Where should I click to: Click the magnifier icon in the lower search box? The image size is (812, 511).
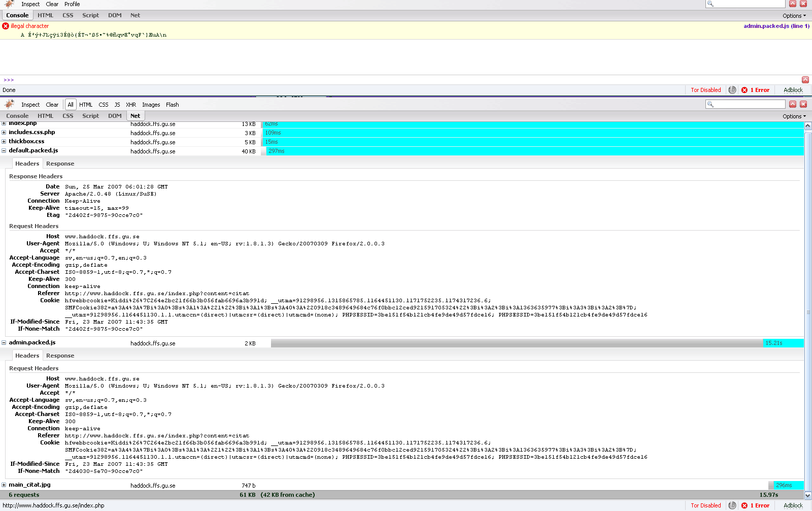tap(710, 104)
